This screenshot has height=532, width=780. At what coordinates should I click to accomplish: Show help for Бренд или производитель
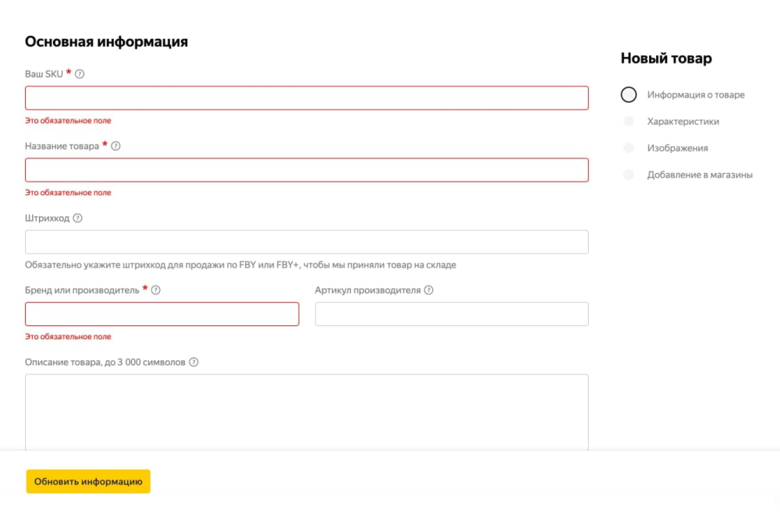[156, 290]
